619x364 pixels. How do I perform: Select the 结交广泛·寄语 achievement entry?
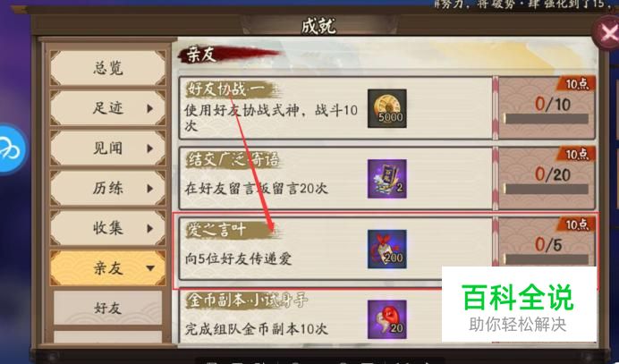[336, 179]
